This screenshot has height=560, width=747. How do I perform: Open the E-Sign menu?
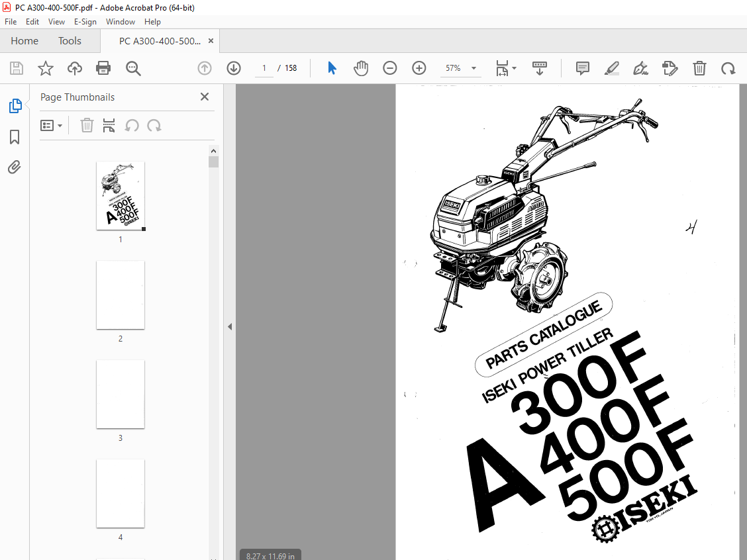pos(85,22)
